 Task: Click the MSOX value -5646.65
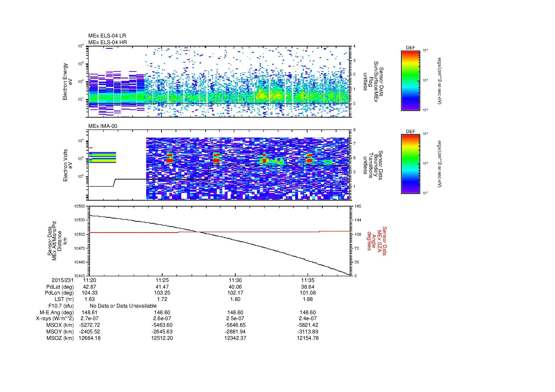(235, 325)
